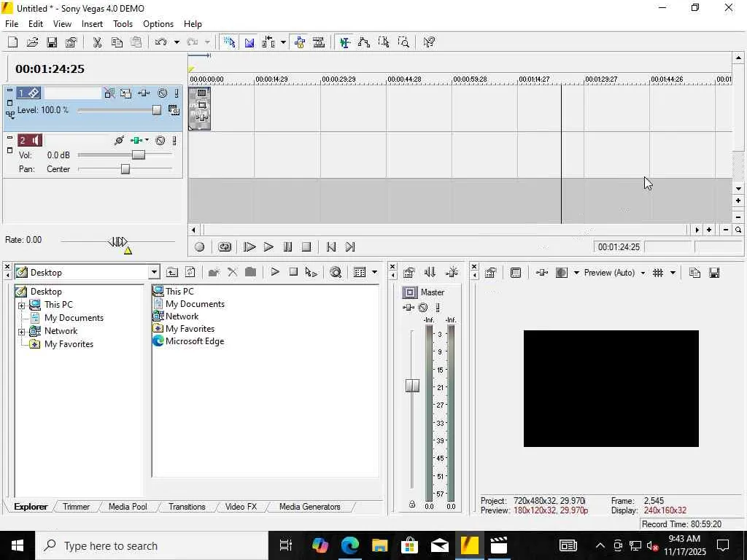Image resolution: width=747 pixels, height=560 pixels.
Task: Adjust the audio track Pan slider
Action: (125, 169)
